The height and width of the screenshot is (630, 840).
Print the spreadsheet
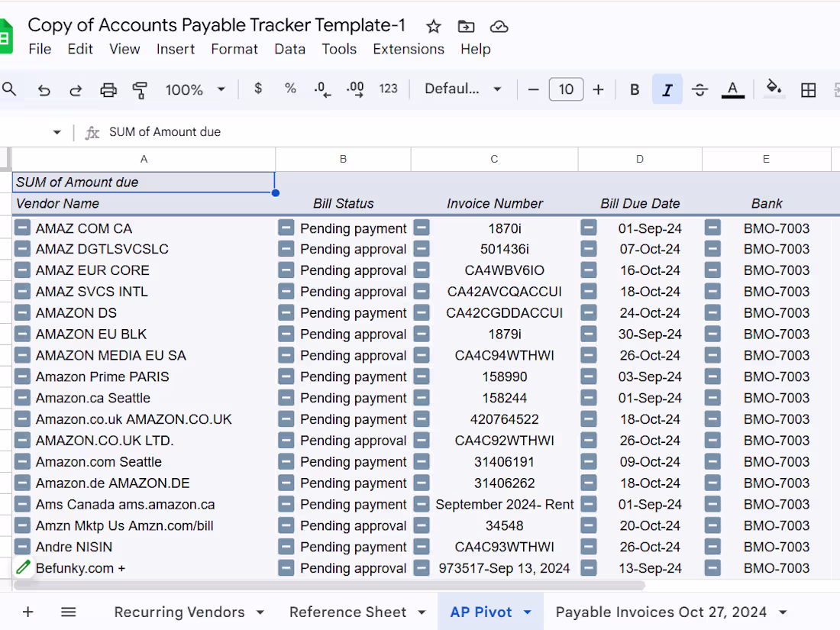[x=108, y=89]
